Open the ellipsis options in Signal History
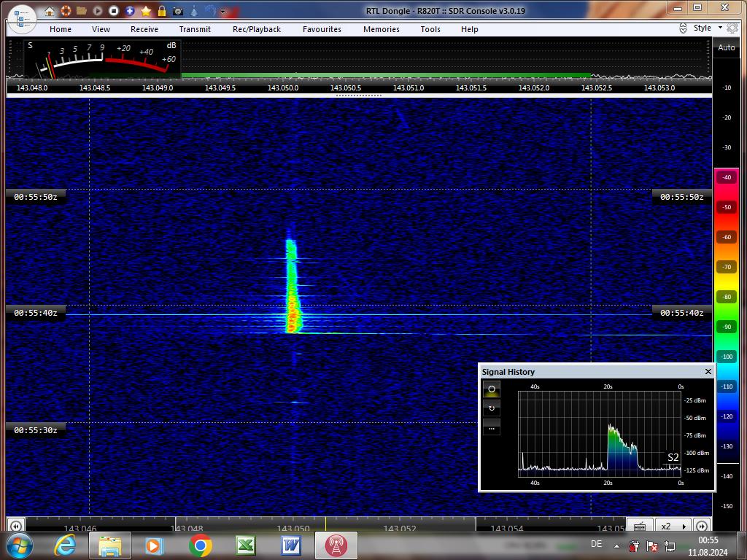 [x=492, y=427]
